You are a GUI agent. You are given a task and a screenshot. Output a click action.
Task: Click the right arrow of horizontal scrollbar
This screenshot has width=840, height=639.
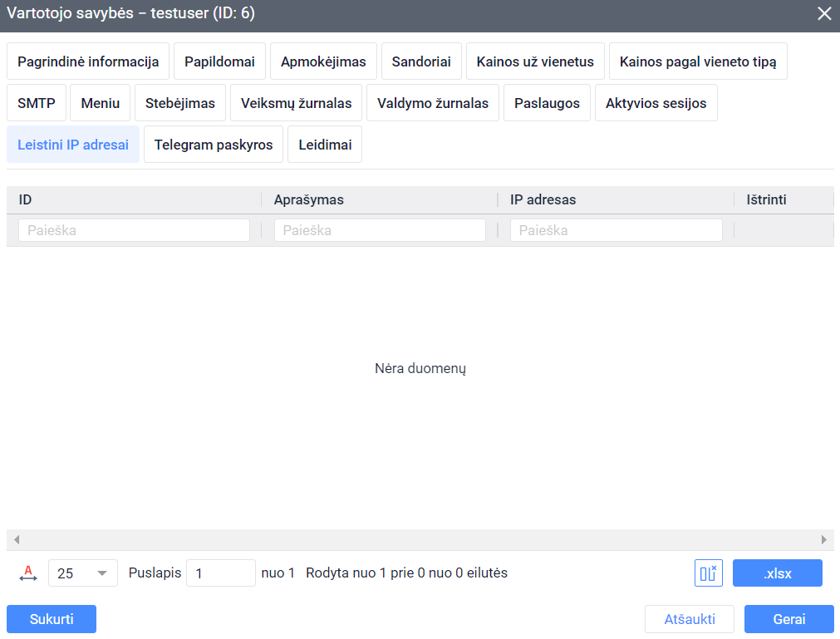click(823, 539)
